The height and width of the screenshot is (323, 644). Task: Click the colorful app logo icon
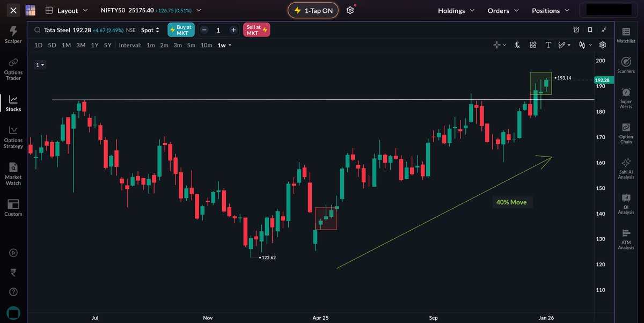(31, 10)
